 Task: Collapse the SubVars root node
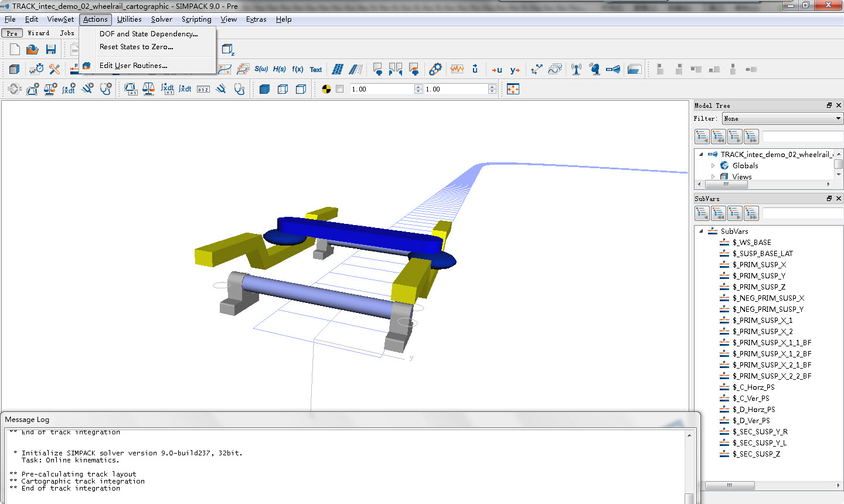pyautogui.click(x=701, y=231)
